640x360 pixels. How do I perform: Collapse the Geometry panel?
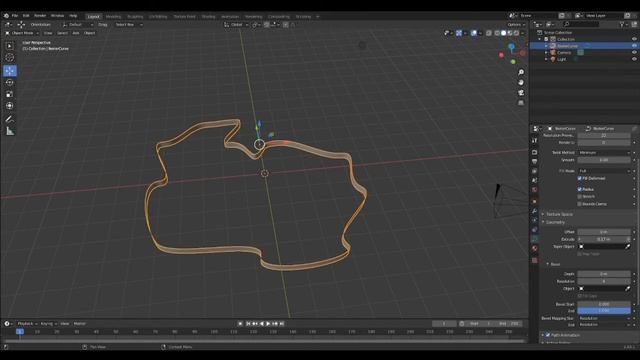click(555, 222)
